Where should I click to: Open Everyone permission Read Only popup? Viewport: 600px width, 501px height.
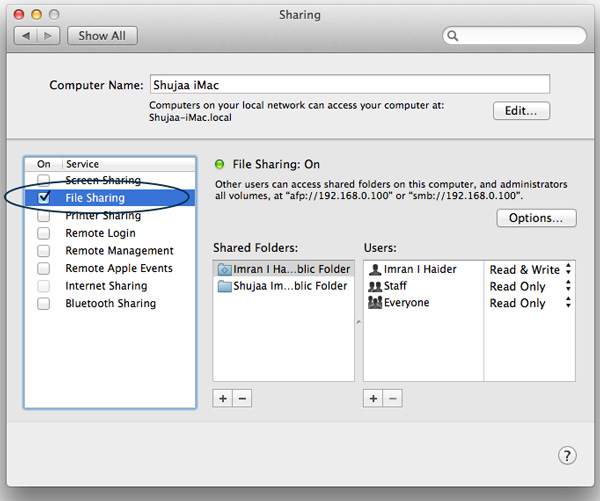click(530, 303)
